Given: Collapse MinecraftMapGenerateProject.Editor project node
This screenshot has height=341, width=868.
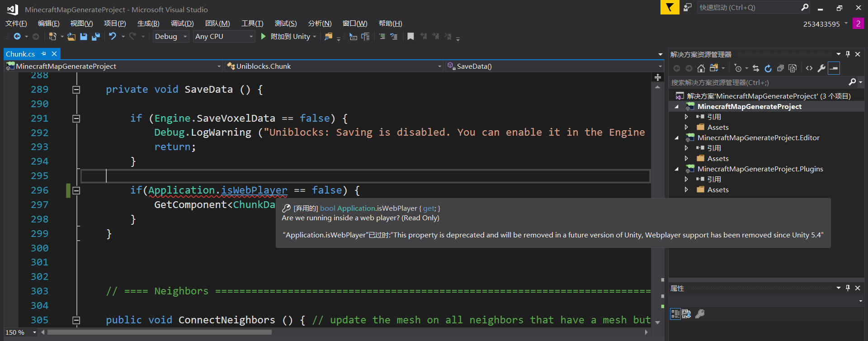Looking at the screenshot, I should click(x=677, y=138).
